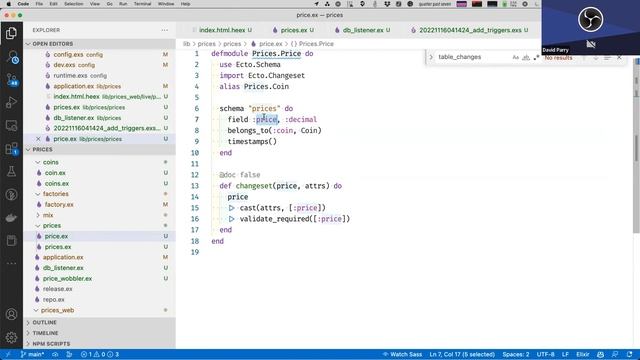Change line ending via LF status item
This screenshot has height=360, width=640.
565,354
